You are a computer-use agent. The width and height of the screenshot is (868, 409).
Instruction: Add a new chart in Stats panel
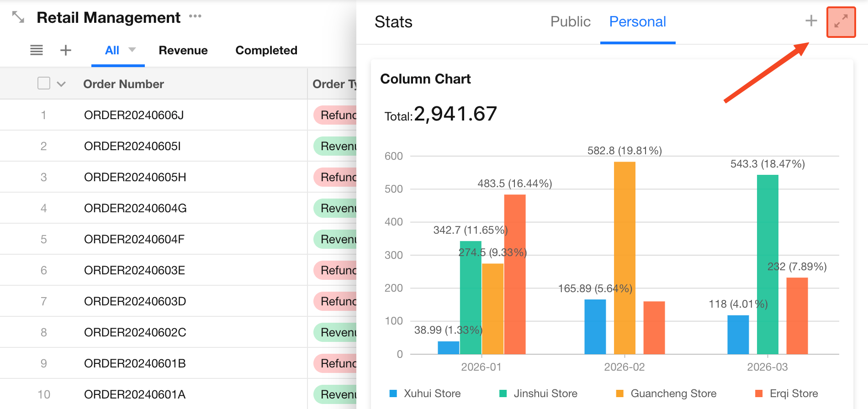pos(811,21)
